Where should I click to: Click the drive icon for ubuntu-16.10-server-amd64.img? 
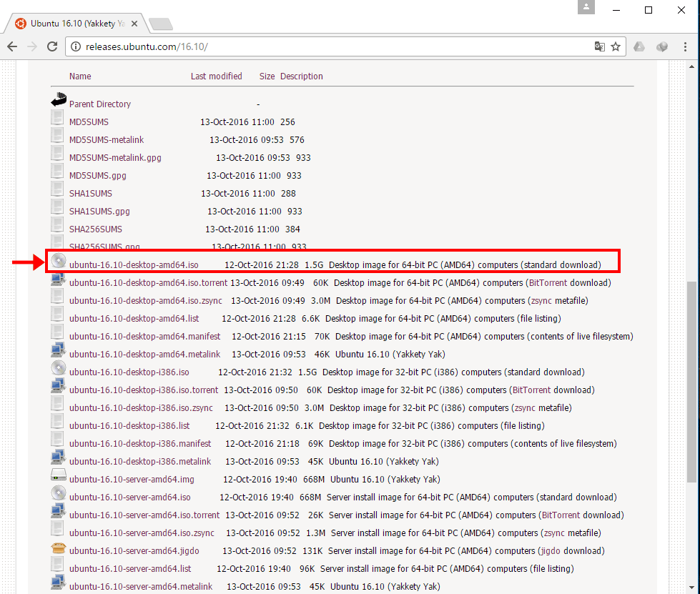click(59, 475)
